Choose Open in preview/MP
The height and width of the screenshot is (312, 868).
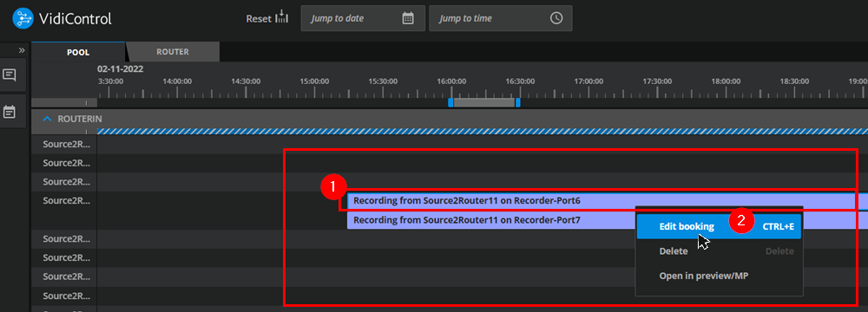pyautogui.click(x=719, y=276)
